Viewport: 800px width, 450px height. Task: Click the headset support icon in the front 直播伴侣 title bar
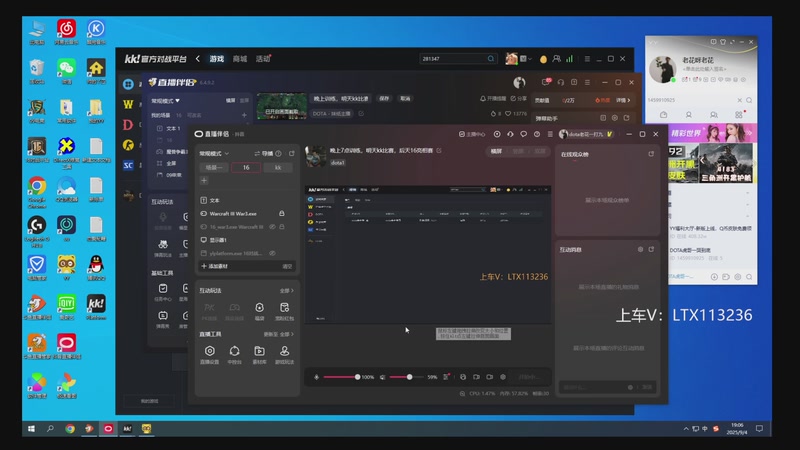click(x=510, y=134)
